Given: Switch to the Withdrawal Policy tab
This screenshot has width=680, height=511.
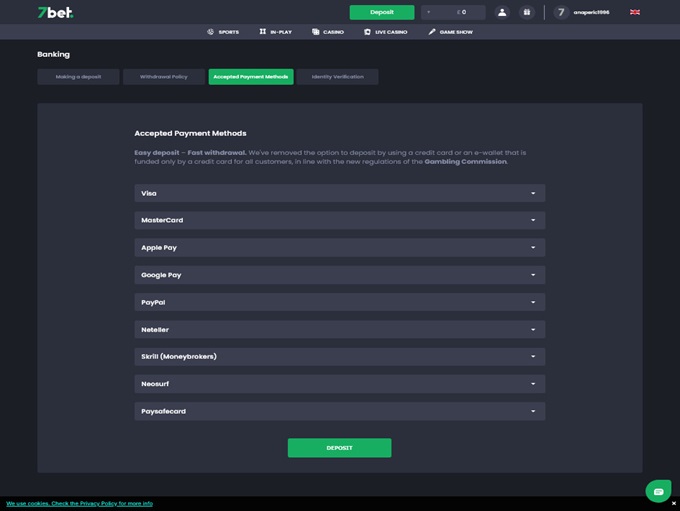Looking at the screenshot, I should pyautogui.click(x=163, y=77).
